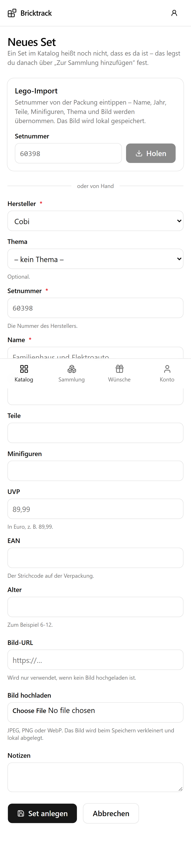Click inside the Notizen text area
Image resolution: width=191 pixels, height=868 pixels.
96,777
